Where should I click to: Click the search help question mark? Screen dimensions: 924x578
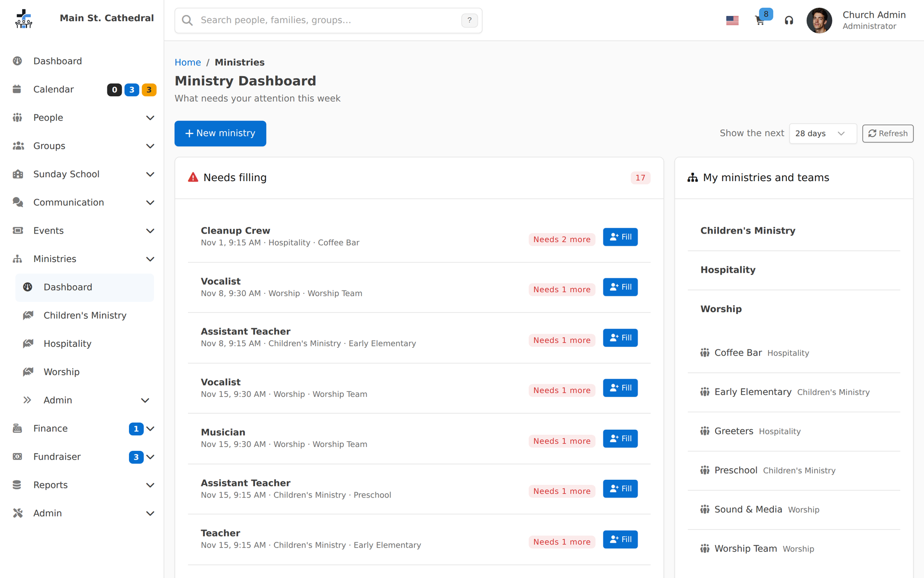(x=469, y=20)
